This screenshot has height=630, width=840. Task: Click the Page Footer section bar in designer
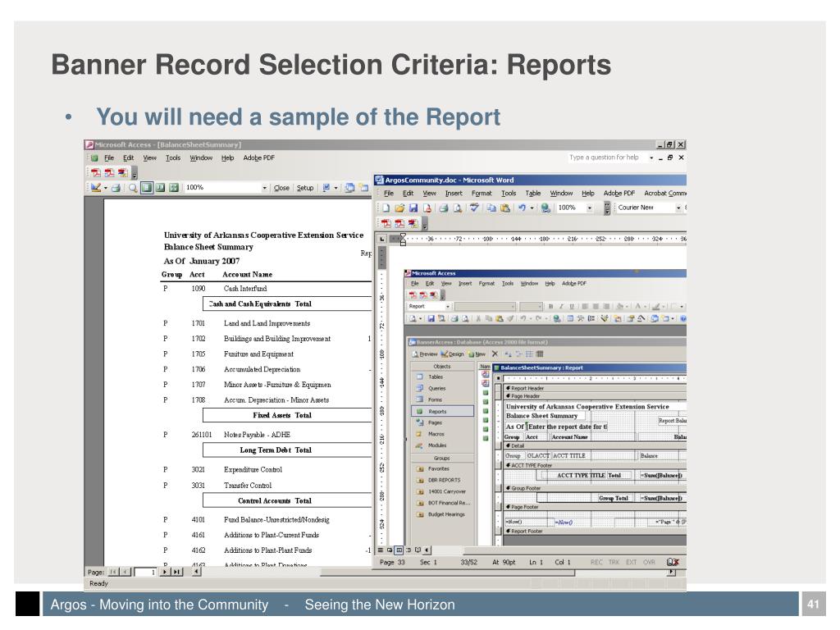pos(595,507)
